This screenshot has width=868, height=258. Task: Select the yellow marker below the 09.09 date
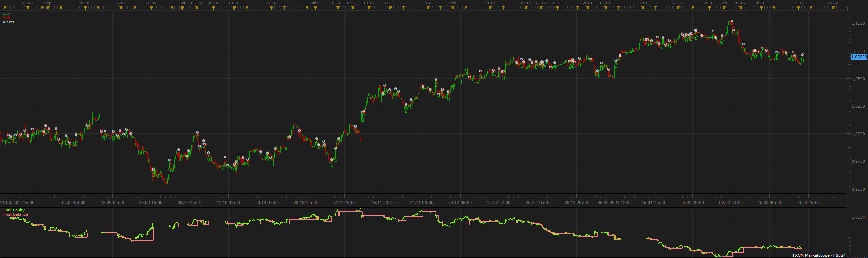pyautogui.click(x=85, y=8)
